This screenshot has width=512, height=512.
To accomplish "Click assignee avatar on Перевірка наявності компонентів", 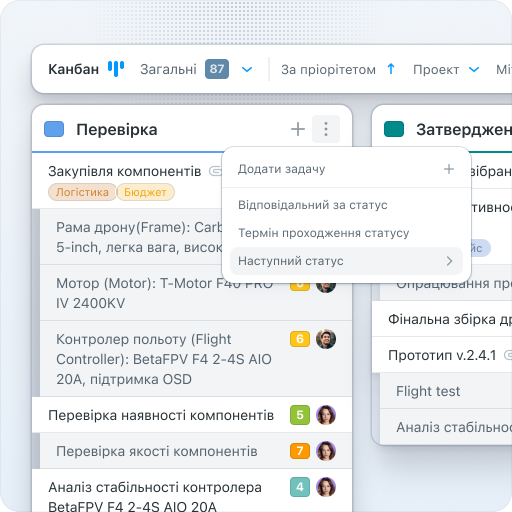I will point(326,415).
